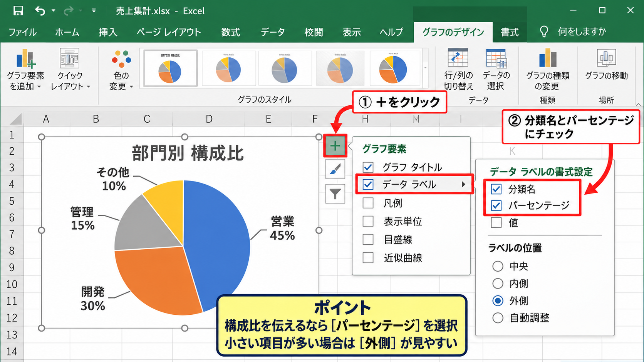The height and width of the screenshot is (362, 644).
Task: Toggle パーセンテージ checkbox
Action: point(496,205)
